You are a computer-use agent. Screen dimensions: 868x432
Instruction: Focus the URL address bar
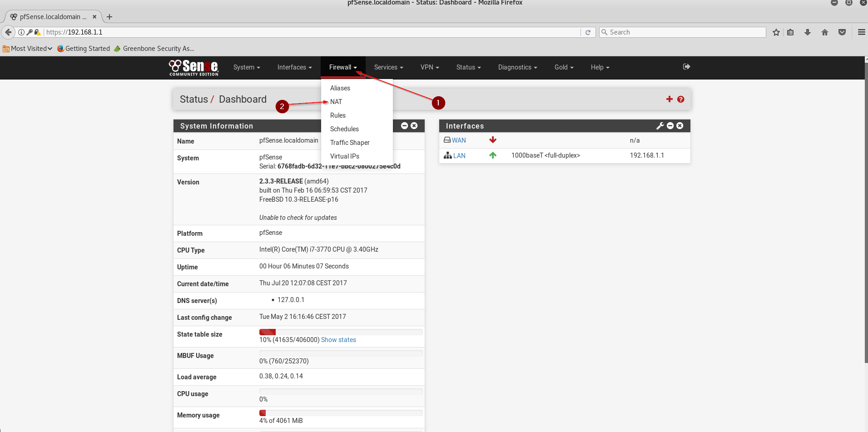pos(312,32)
